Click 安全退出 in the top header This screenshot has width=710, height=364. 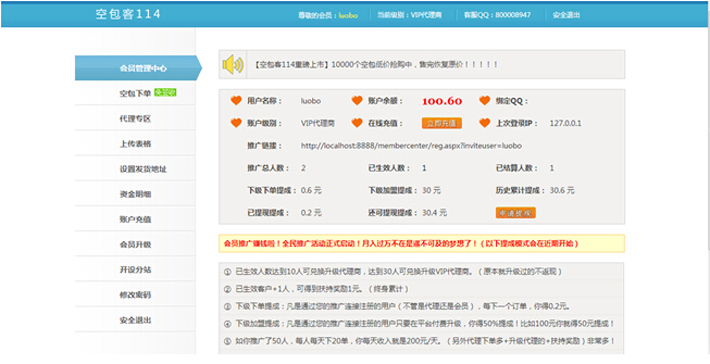(566, 15)
